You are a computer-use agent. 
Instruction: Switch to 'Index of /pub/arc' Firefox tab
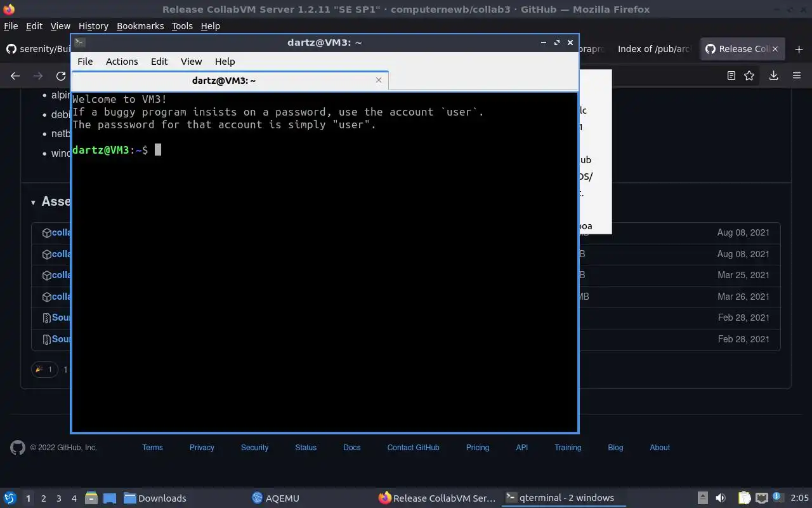point(653,49)
